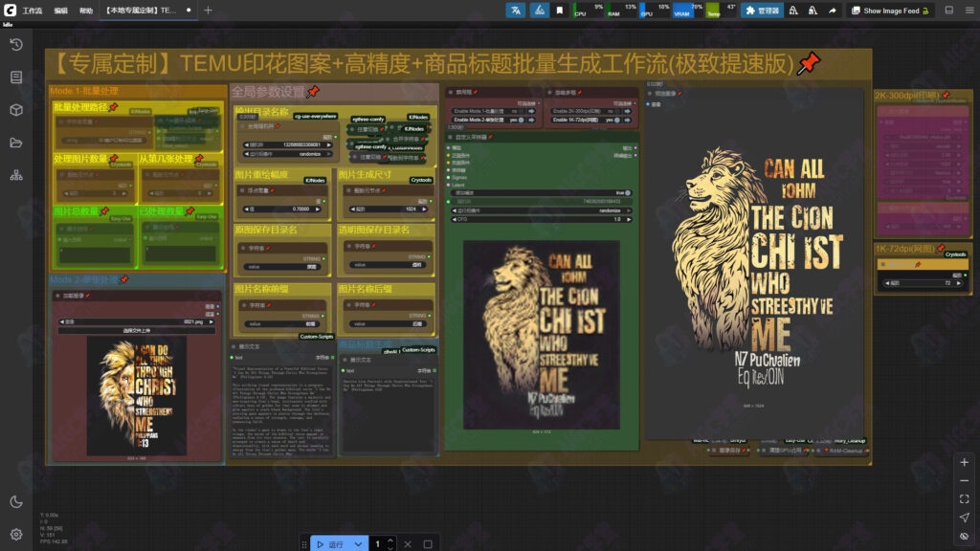Click the Temp monitor bar

coord(721,10)
